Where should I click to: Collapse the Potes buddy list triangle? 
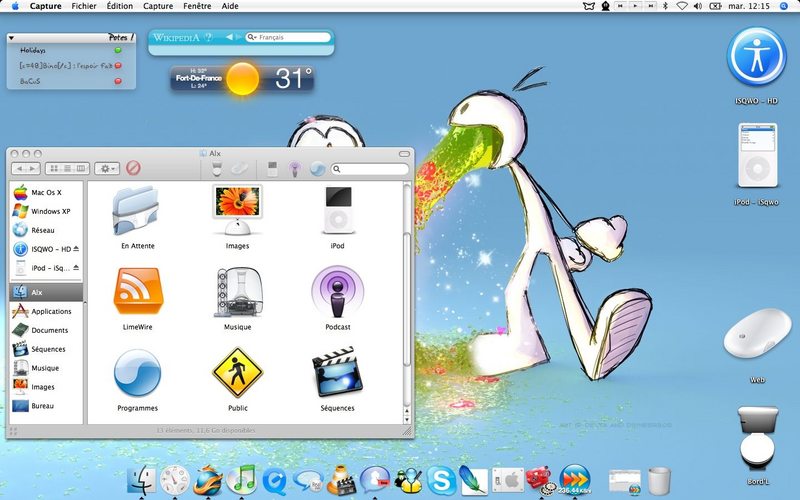click(x=11, y=38)
